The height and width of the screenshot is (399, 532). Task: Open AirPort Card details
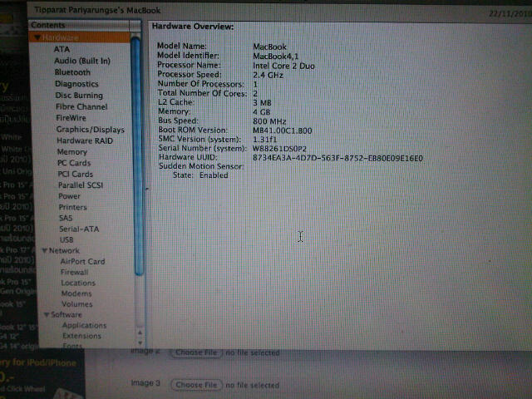click(x=82, y=262)
